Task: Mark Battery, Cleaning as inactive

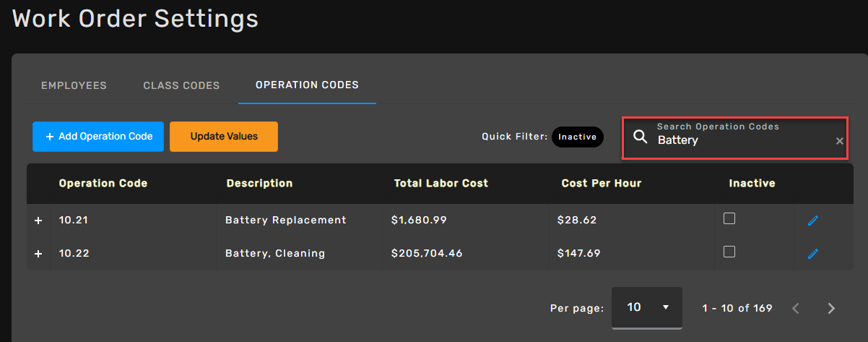Action: (x=729, y=252)
